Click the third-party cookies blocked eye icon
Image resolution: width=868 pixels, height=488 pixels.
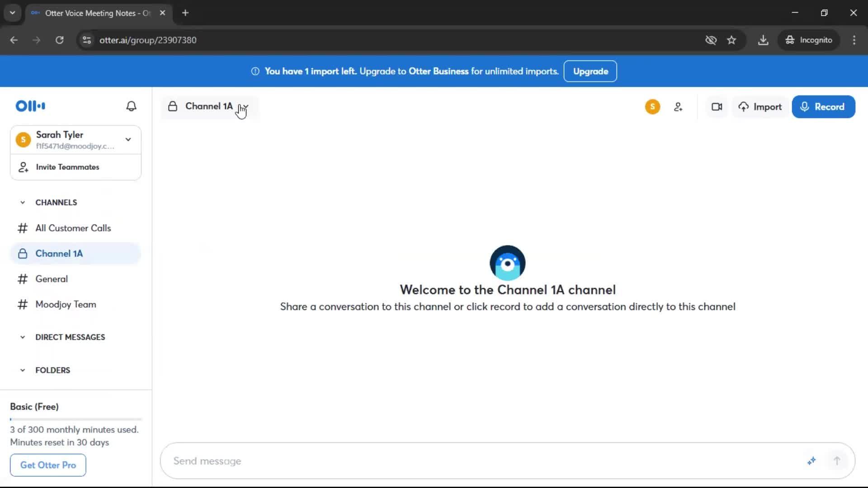pyautogui.click(x=711, y=40)
